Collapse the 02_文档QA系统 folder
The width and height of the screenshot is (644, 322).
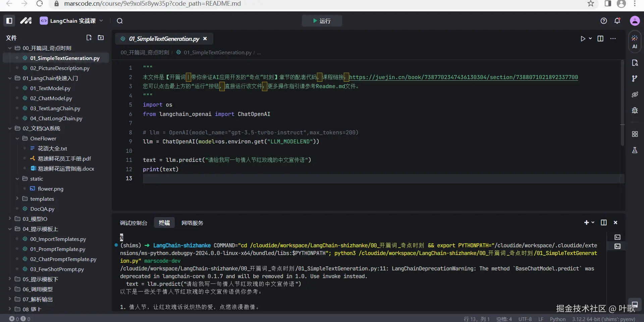pyautogui.click(x=10, y=128)
